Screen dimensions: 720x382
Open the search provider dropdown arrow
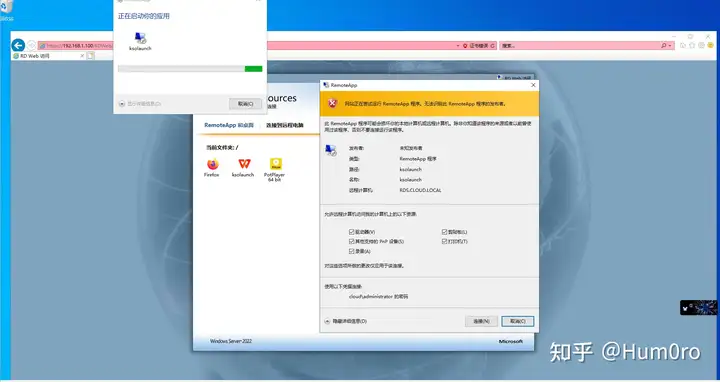click(x=670, y=45)
